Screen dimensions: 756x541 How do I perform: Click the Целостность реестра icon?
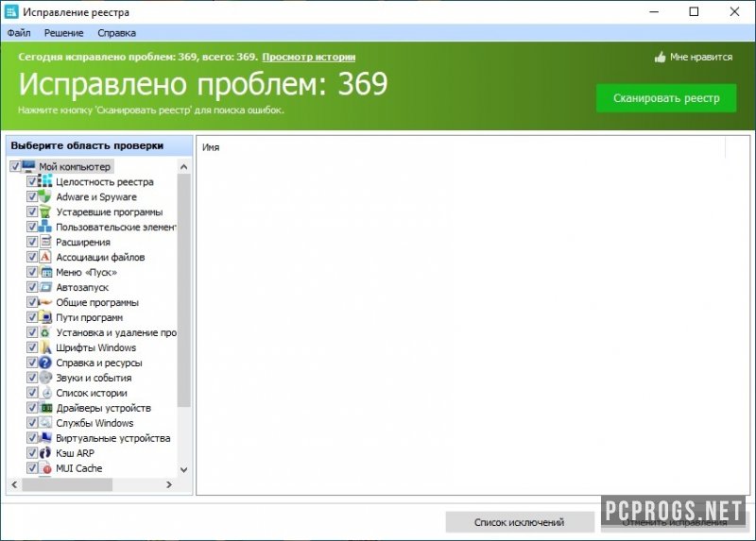(45, 182)
